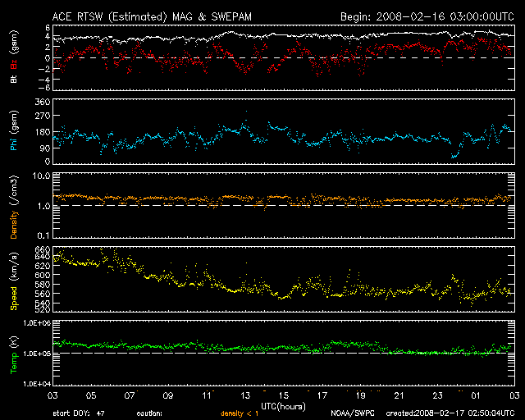Click the Begin: 2008-02-16 03:00:00UTC timestamp
The width and height of the screenshot is (525, 420).
427,16
